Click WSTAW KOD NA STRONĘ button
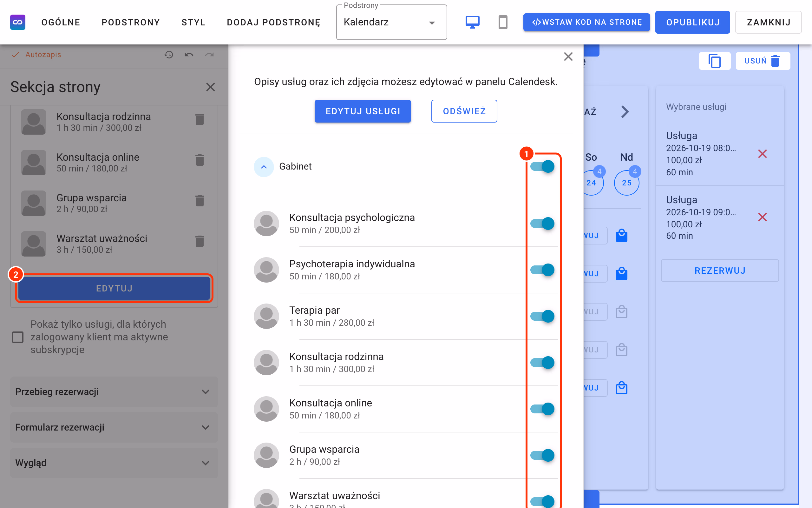Viewport: 812px width, 508px height. click(x=586, y=22)
